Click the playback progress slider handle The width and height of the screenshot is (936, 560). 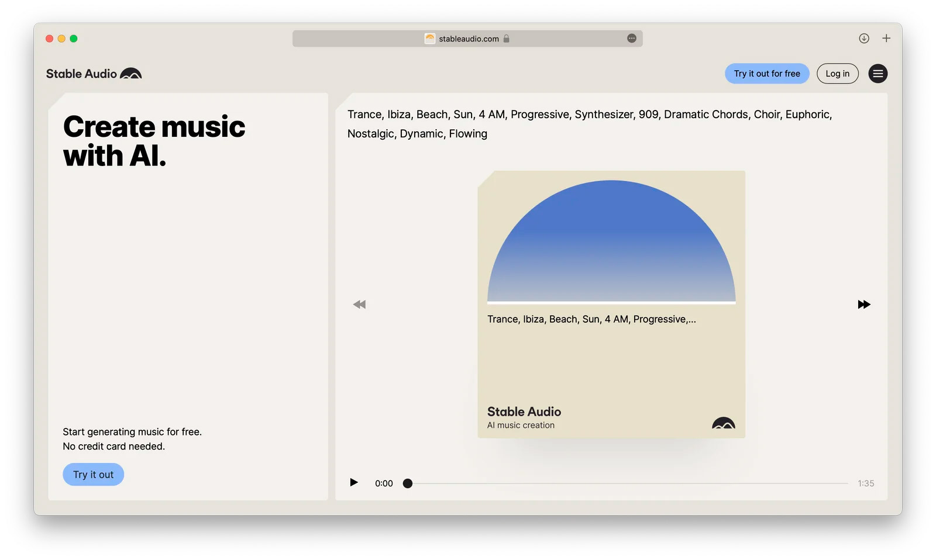coord(408,483)
